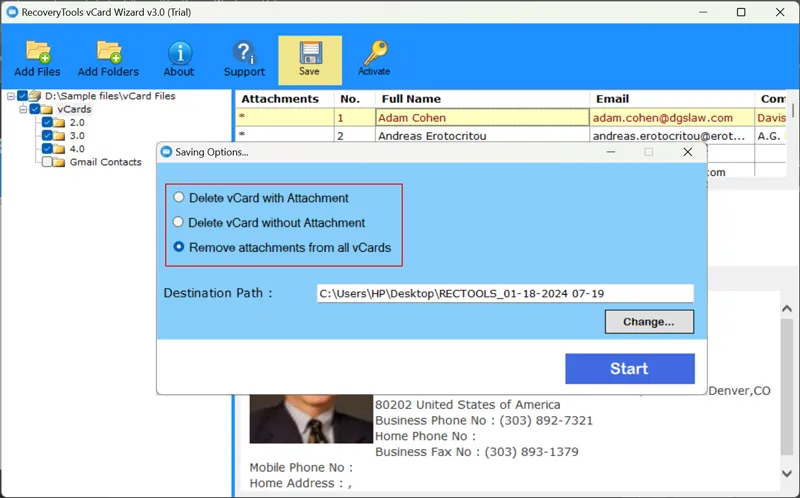
Task: Select Remove attachments from all vCards
Action: (x=179, y=247)
